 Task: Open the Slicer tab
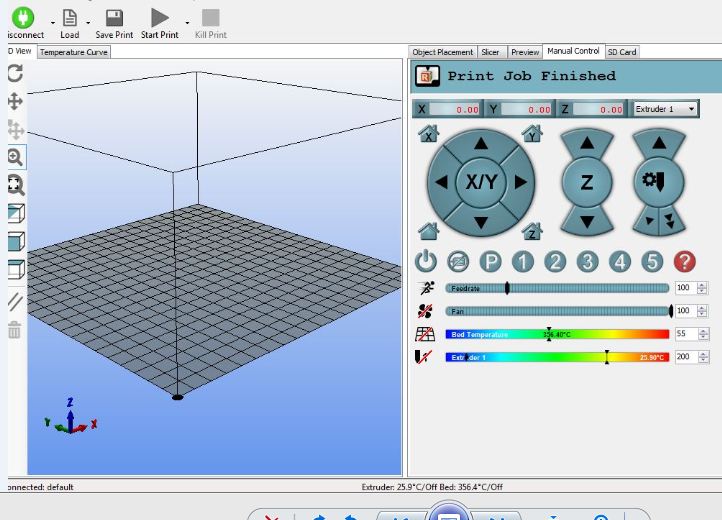(490, 52)
